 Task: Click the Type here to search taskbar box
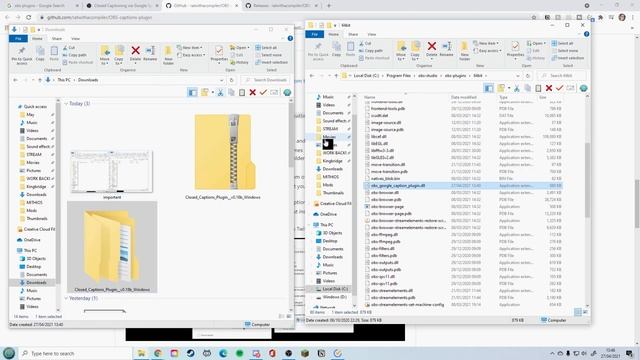pyautogui.click(x=75, y=353)
